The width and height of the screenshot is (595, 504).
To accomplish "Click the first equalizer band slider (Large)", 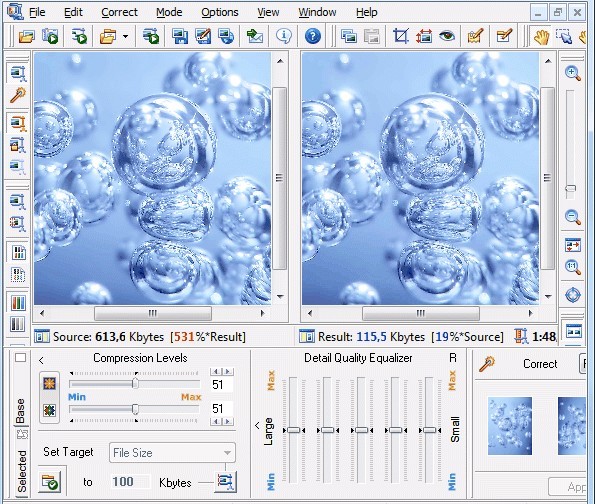I will [293, 430].
